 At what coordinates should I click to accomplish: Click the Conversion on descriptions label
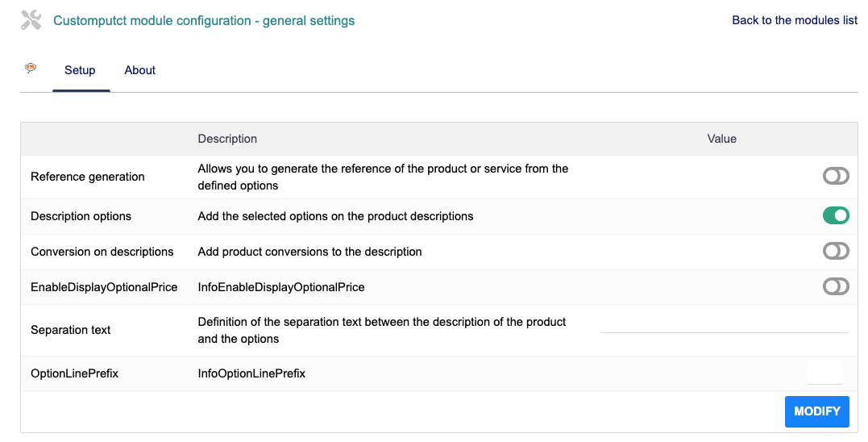[x=102, y=252]
